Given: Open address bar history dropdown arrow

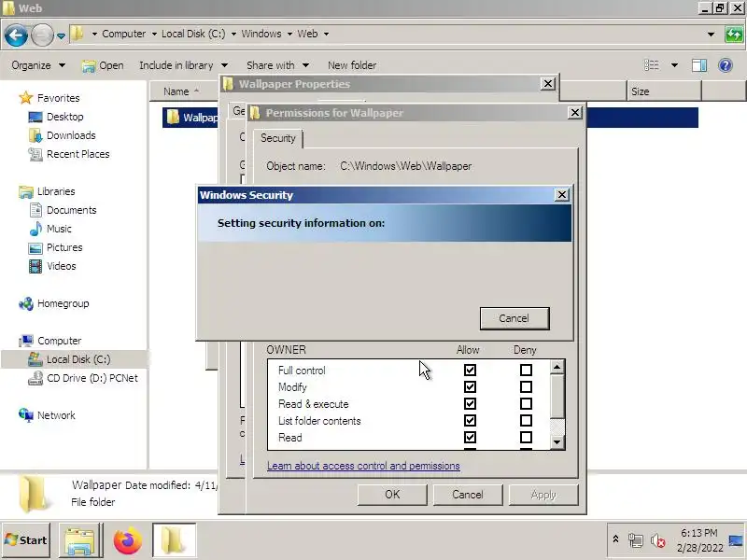Looking at the screenshot, I should coord(711,35).
